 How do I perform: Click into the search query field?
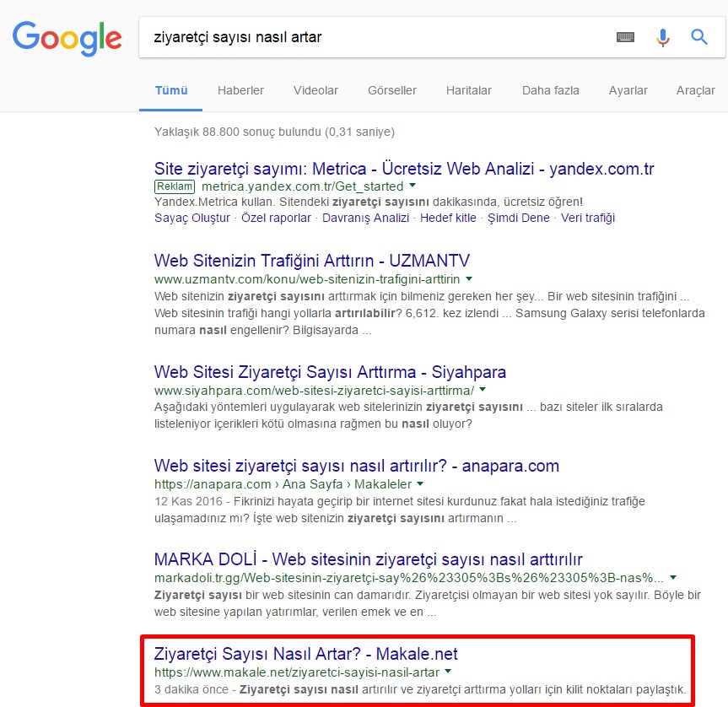[x=376, y=37]
